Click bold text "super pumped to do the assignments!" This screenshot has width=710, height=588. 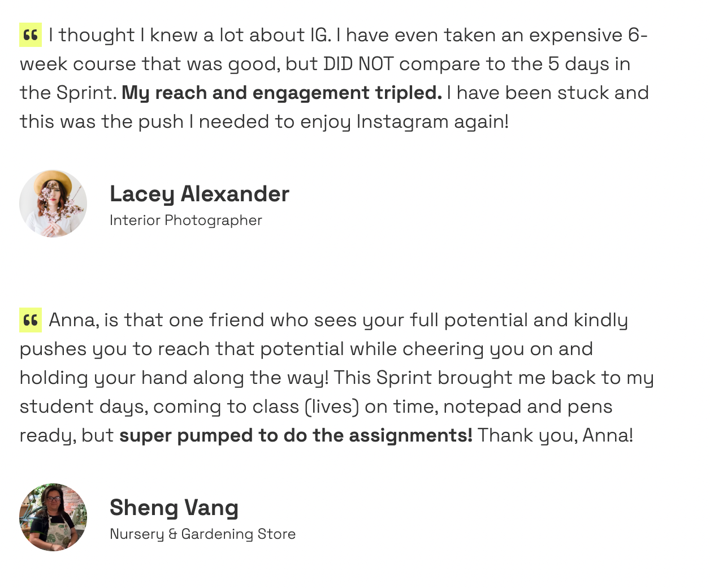point(296,435)
